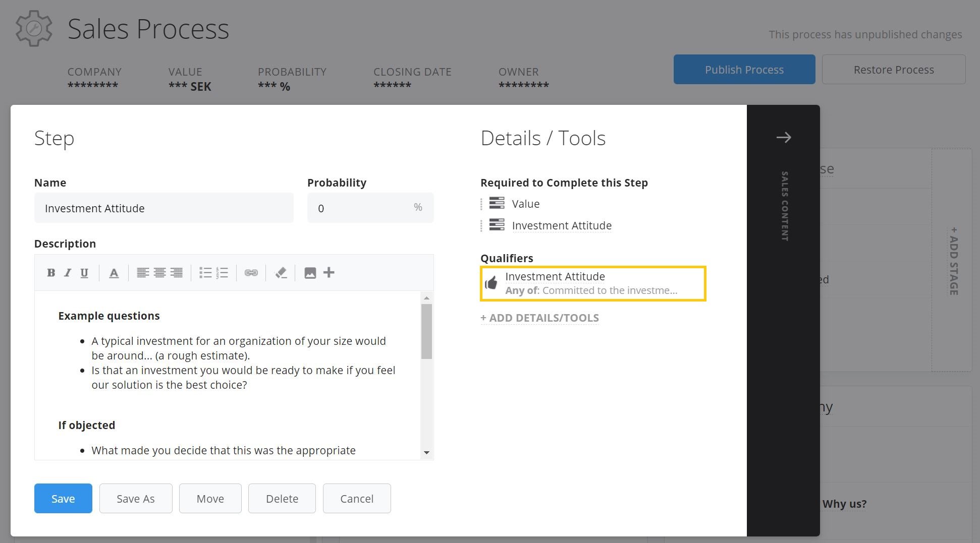Toggle underline formatting in description editor

coord(84,273)
